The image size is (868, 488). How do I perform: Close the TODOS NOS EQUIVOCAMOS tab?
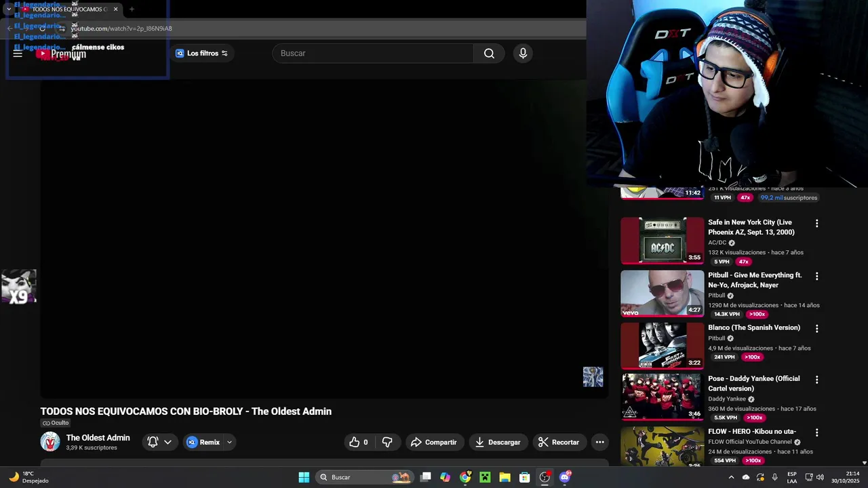(116, 9)
